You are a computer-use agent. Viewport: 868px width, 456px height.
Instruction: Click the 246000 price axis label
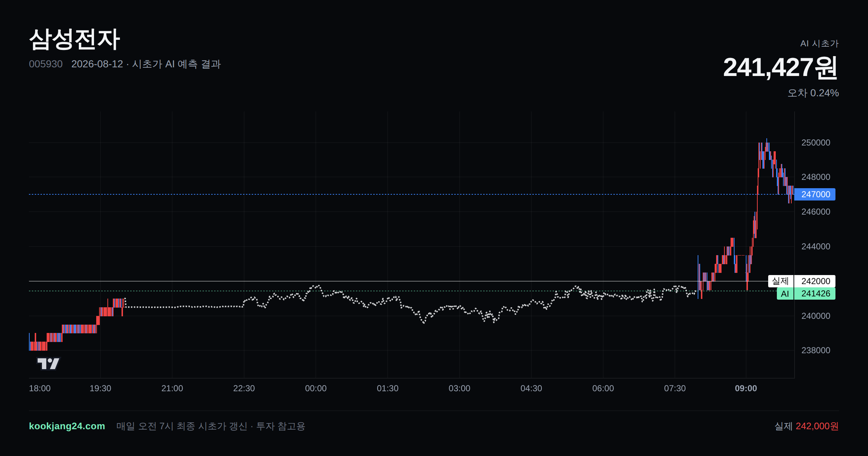816,212
